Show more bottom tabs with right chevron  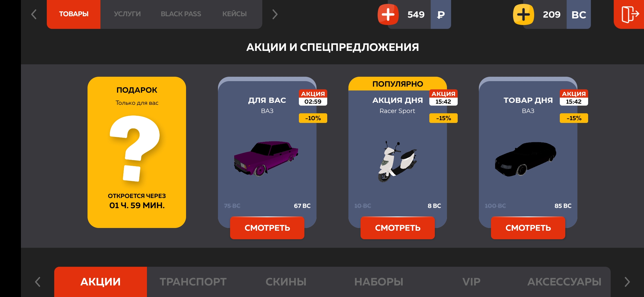click(627, 282)
